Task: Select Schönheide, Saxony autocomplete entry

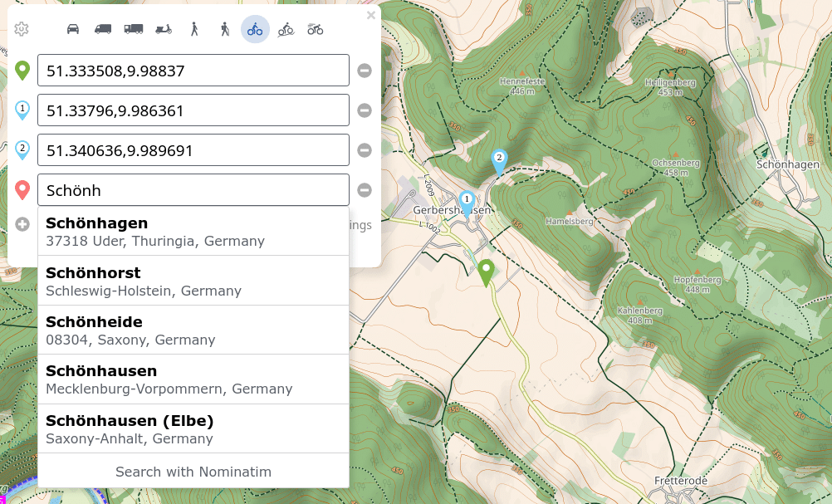Action: click(193, 330)
